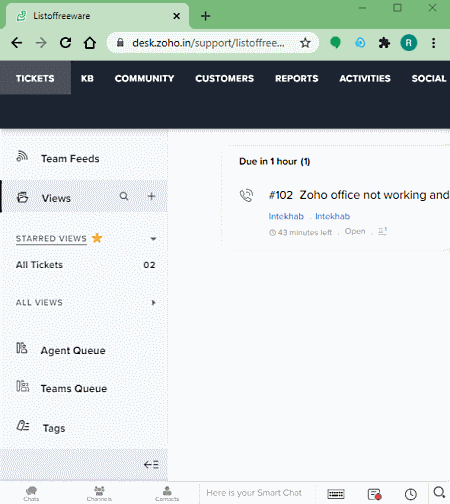Open the blue circular extension icon

tap(360, 43)
